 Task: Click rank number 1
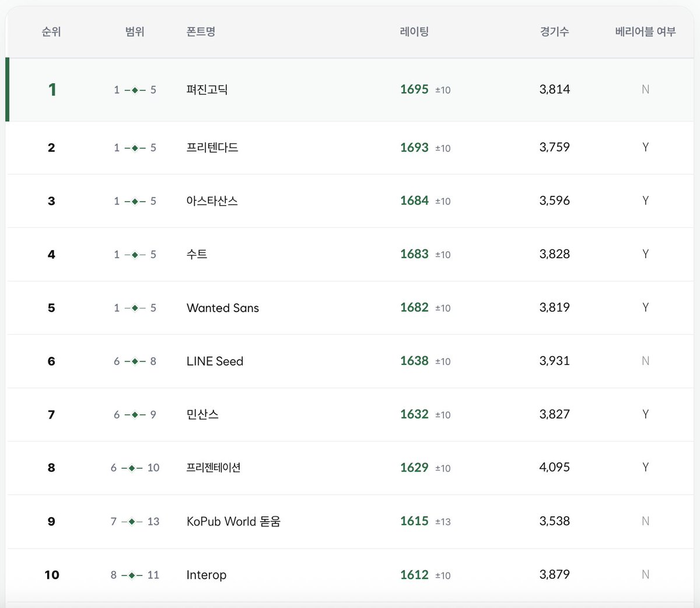(52, 89)
